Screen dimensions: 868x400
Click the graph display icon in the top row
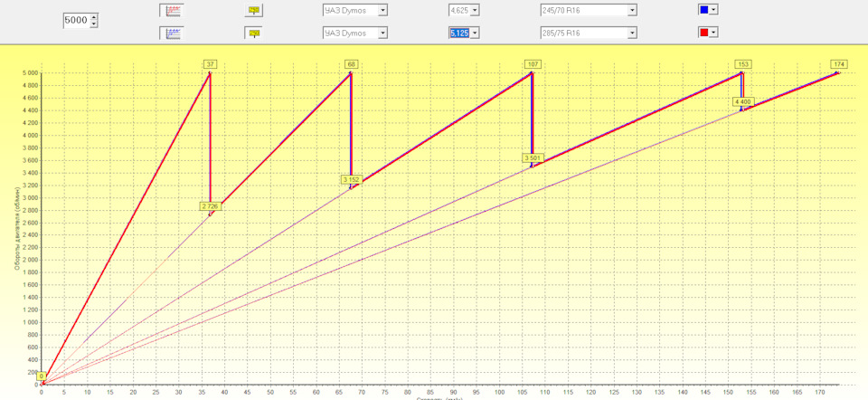pyautogui.click(x=172, y=10)
